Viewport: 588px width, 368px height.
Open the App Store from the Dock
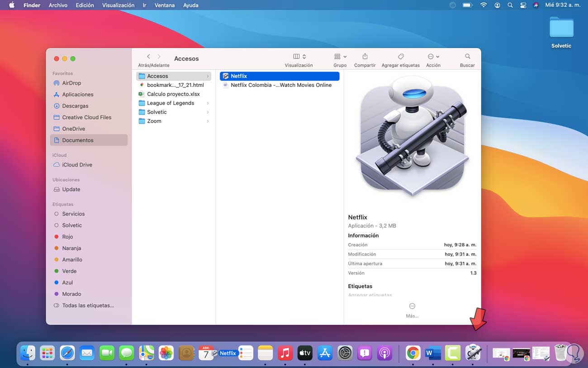coord(325,353)
